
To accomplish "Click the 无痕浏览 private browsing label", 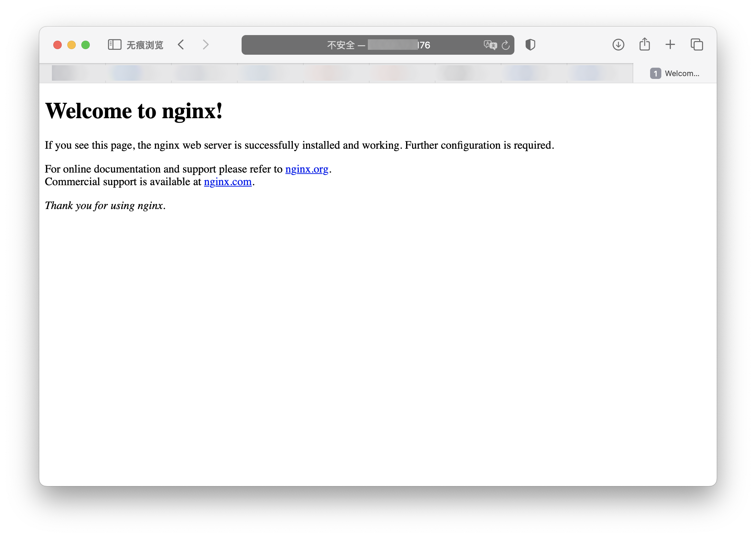I will tap(145, 45).
